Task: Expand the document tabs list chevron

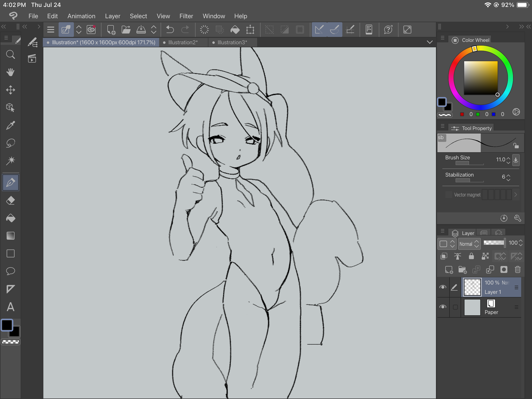Action: point(430,42)
